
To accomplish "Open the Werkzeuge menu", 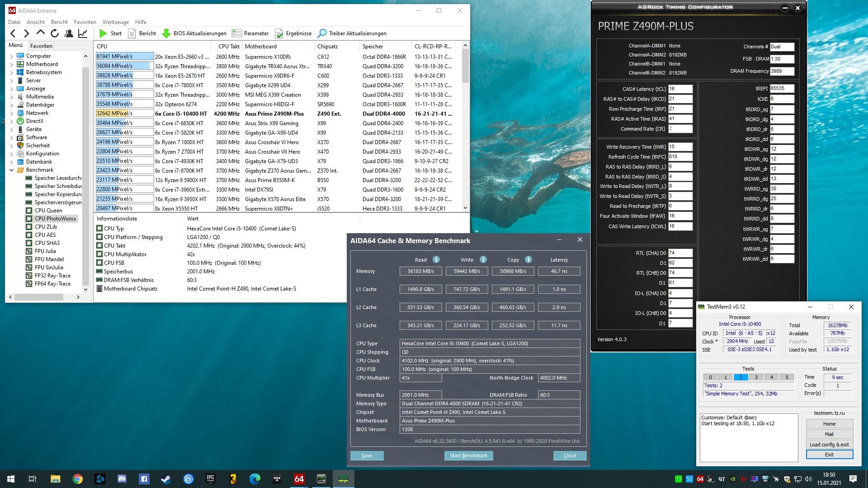I will tap(115, 22).
